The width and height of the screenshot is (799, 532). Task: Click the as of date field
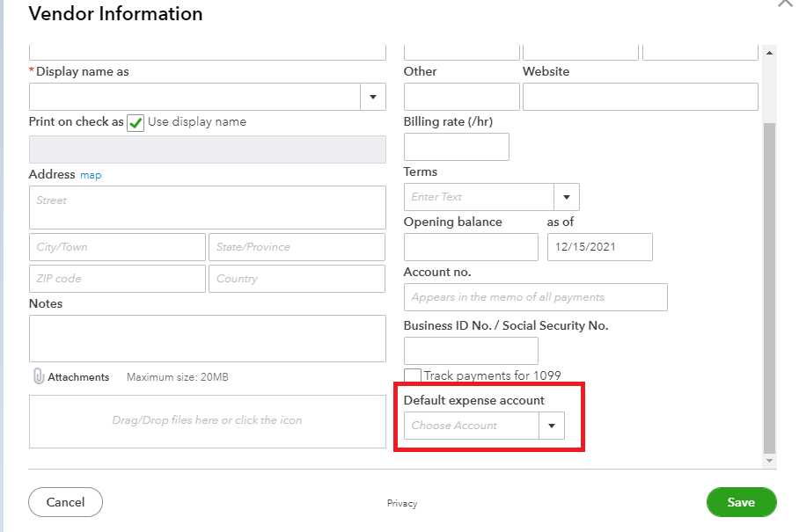pos(599,247)
